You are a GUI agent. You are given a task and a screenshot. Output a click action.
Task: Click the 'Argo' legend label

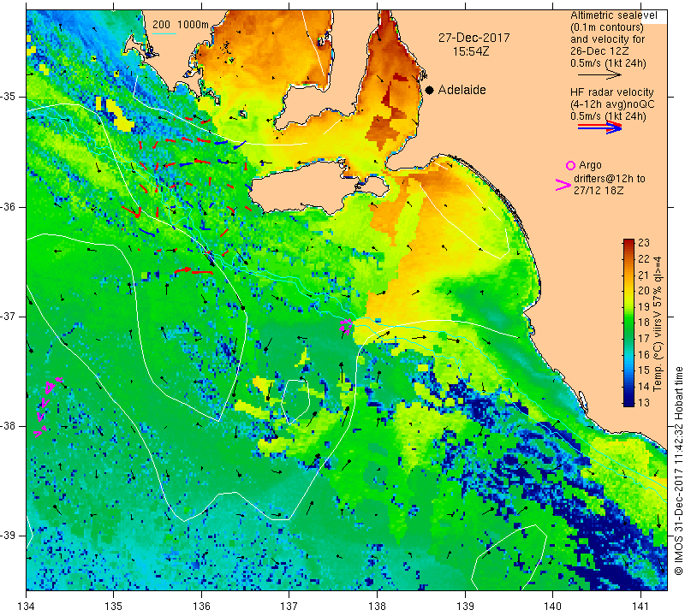coord(590,165)
